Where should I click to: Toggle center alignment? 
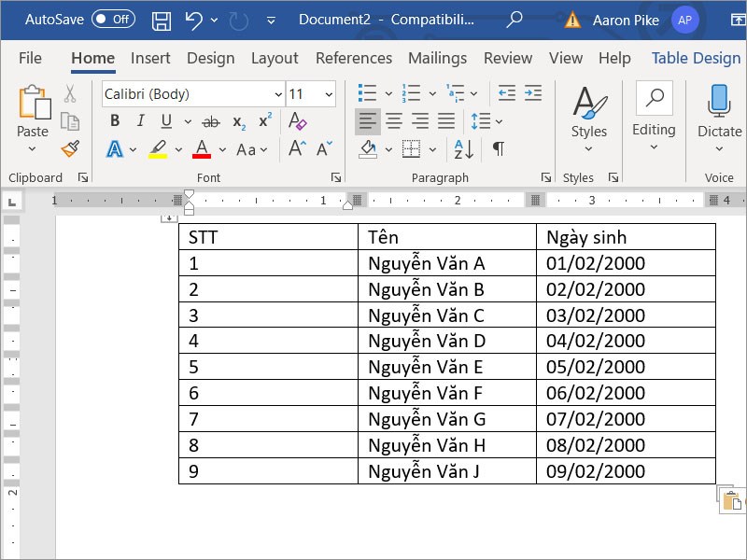(394, 121)
